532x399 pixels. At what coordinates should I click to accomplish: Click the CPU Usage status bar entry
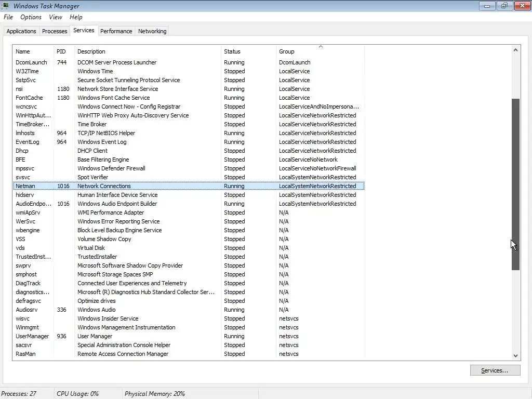(x=78, y=394)
